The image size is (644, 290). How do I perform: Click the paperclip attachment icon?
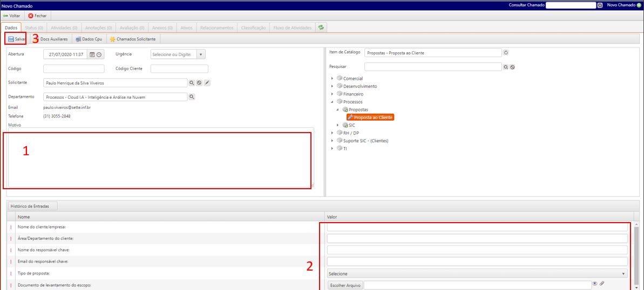(x=602, y=284)
